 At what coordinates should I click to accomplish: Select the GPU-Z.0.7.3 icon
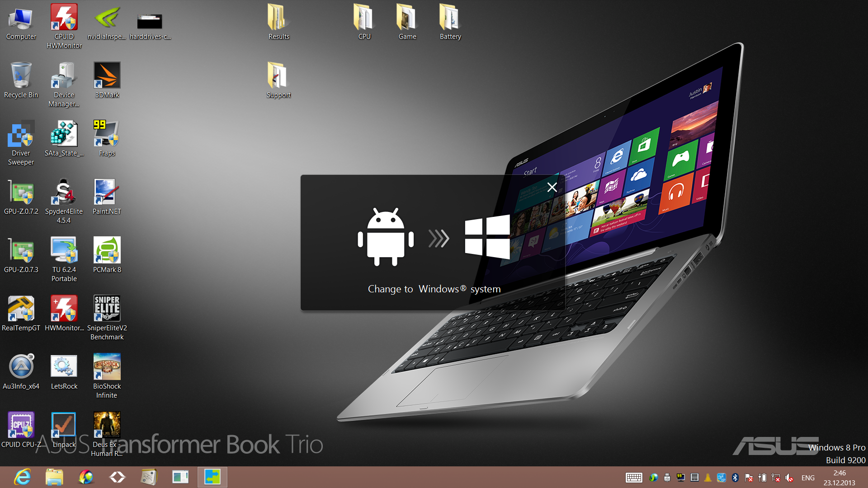[x=21, y=256]
